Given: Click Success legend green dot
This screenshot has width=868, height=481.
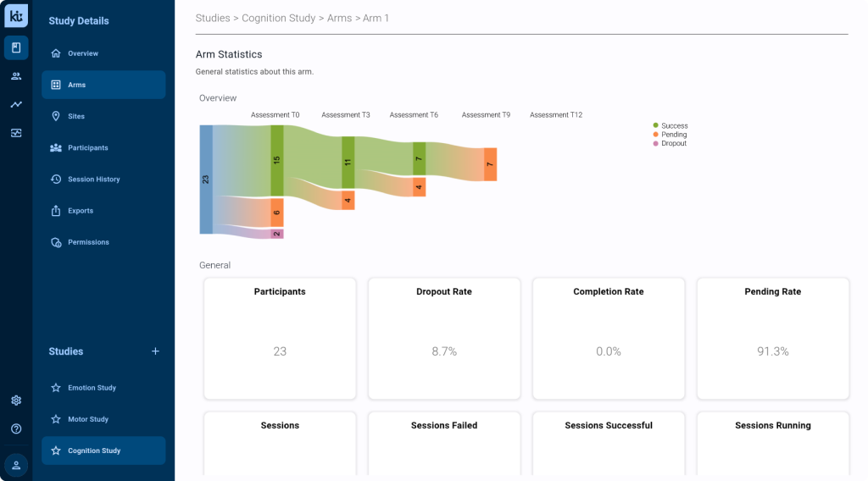Looking at the screenshot, I should tap(656, 125).
